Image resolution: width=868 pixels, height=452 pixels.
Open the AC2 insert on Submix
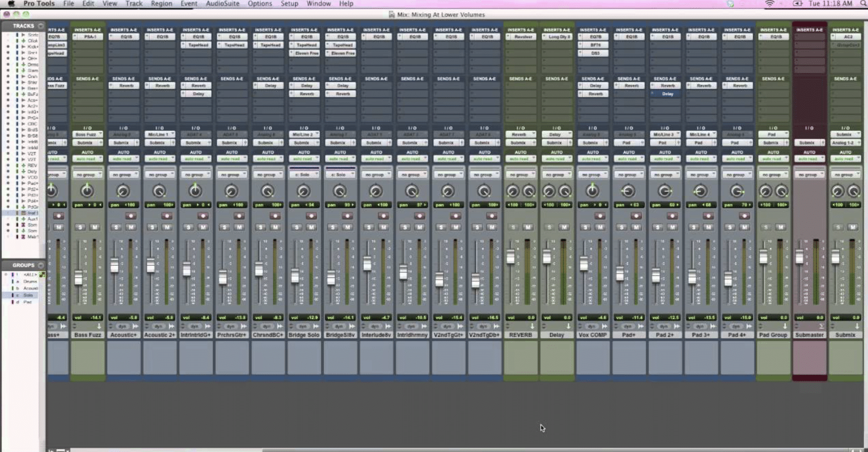tap(846, 37)
